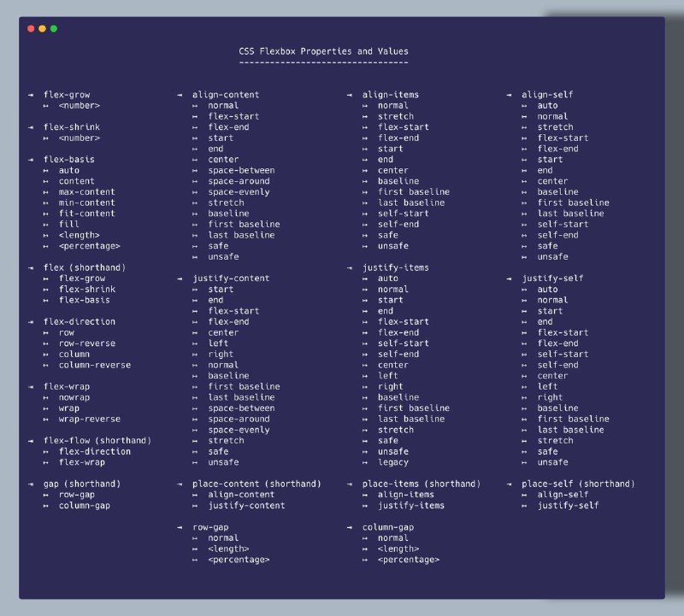The height and width of the screenshot is (616, 684).
Task: Select the 'justify-self' property heading
Action: point(552,279)
